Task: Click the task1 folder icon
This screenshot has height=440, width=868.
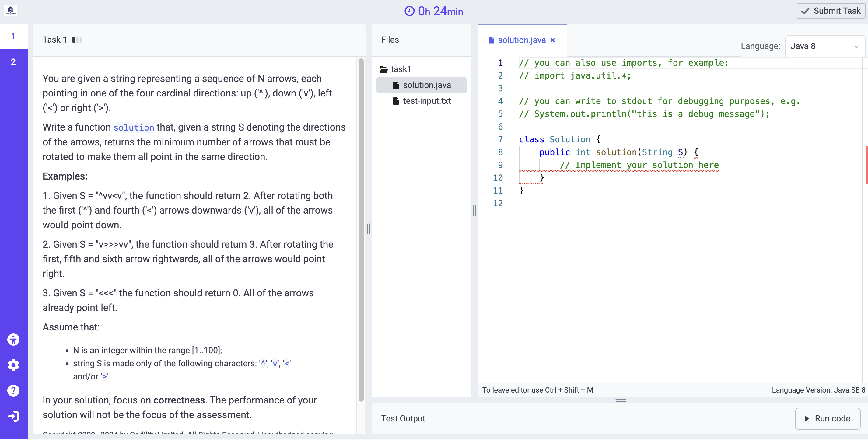Action: 383,69
